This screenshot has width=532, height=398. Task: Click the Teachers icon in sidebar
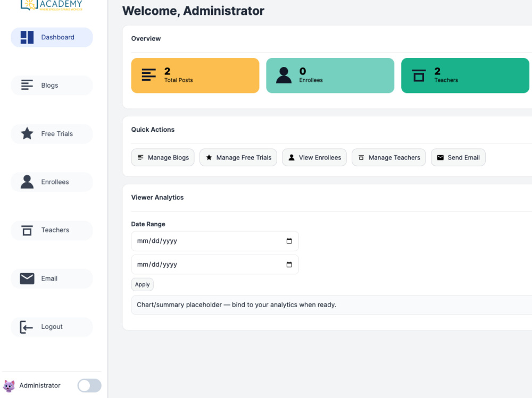(27, 230)
